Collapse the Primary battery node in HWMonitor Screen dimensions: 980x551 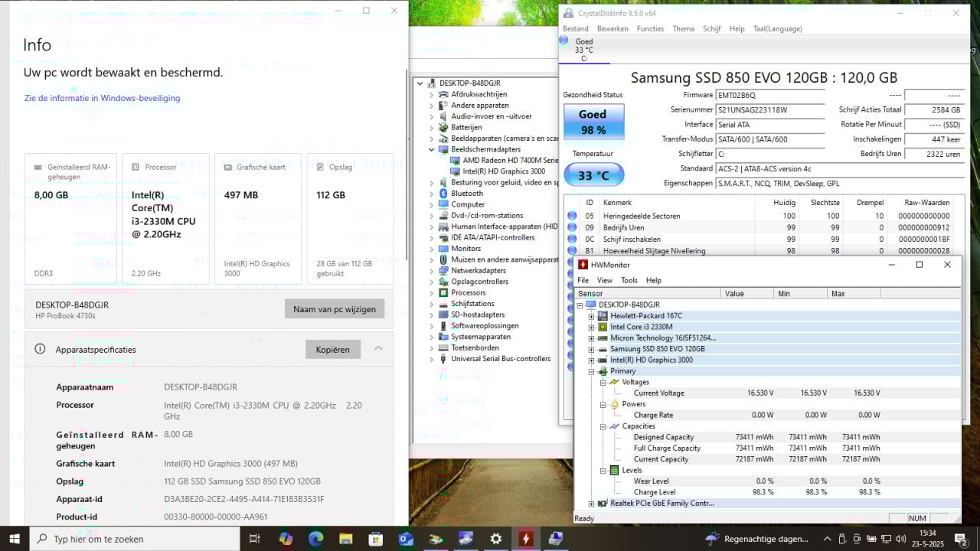pyautogui.click(x=591, y=371)
